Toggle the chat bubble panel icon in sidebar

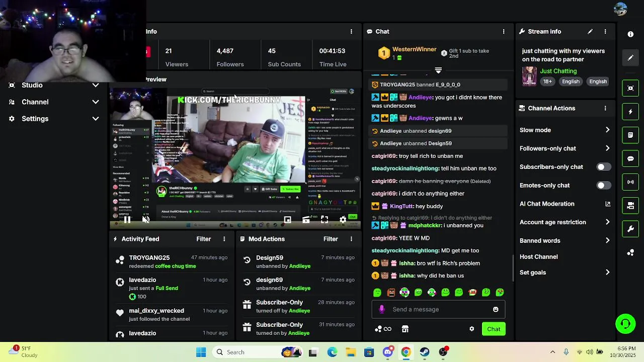[630, 158]
